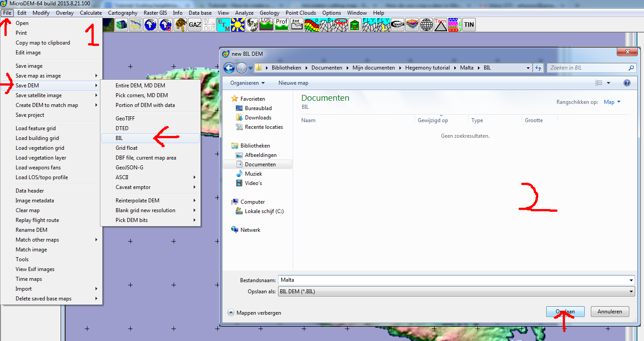Refresh the BIL folder address bar
This screenshot has height=341, width=644.
point(538,68)
